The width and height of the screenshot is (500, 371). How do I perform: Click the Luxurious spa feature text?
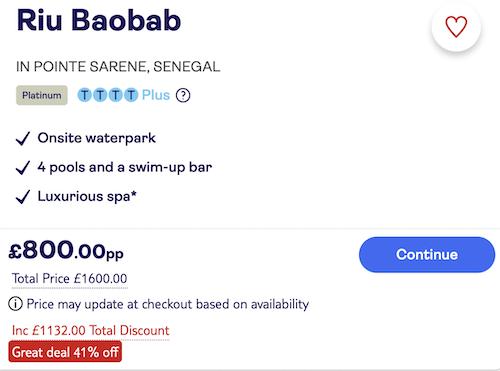pyautogui.click(x=87, y=196)
